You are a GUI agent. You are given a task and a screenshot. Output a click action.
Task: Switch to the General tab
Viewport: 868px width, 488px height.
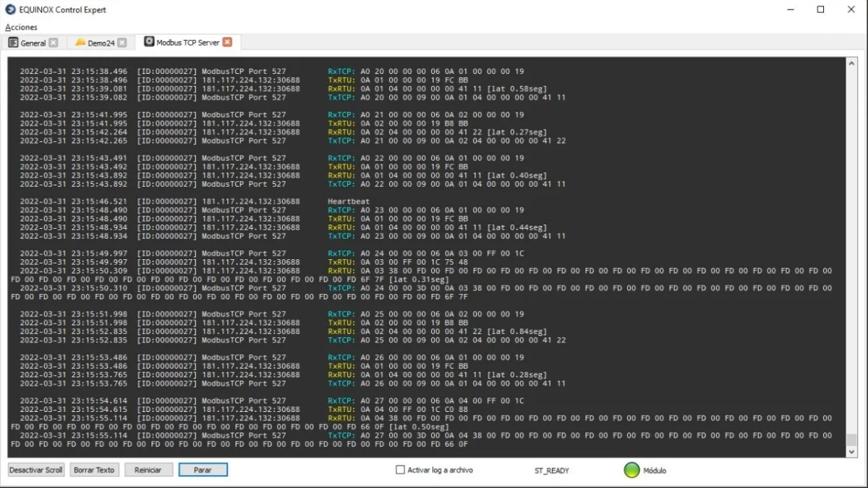[33, 43]
